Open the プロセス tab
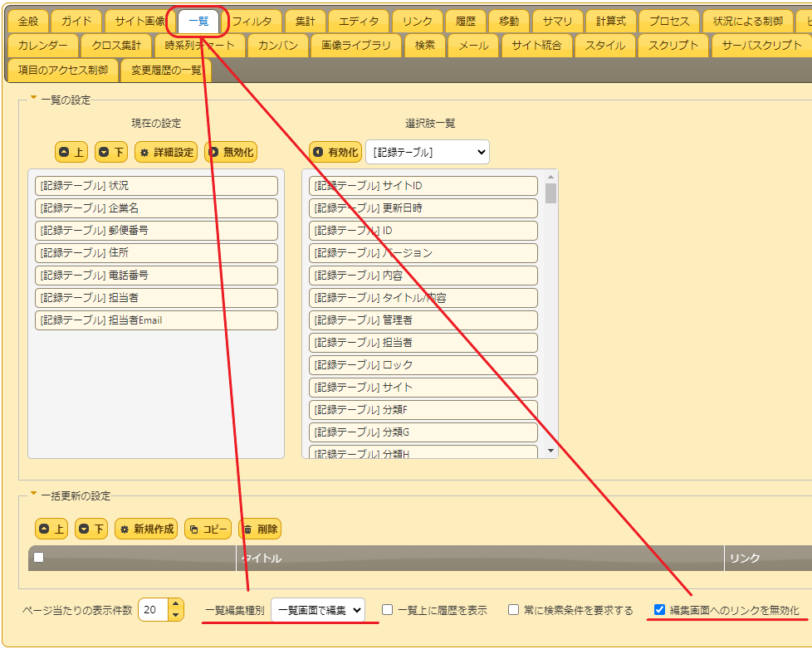812x649 pixels. point(669,22)
